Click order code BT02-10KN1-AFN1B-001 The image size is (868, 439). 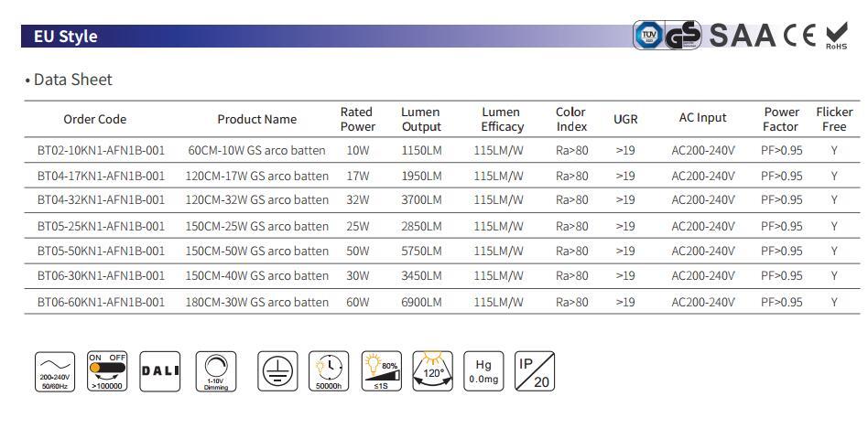(101, 150)
